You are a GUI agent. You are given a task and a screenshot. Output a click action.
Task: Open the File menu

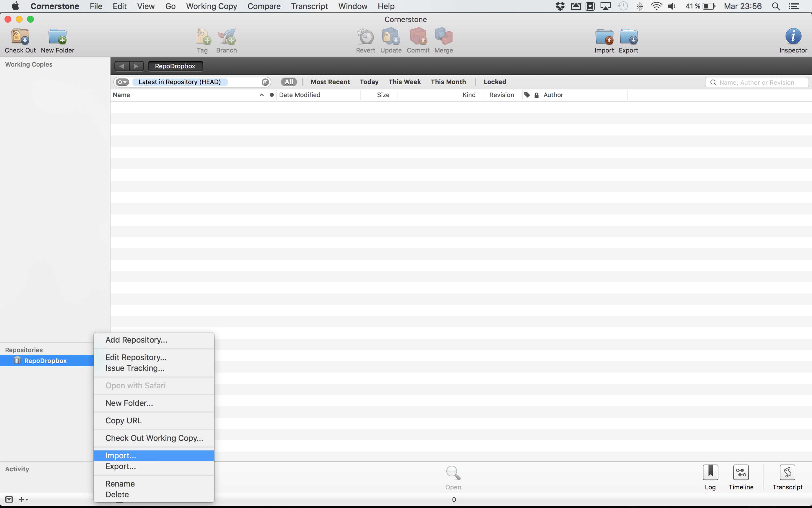coord(96,6)
